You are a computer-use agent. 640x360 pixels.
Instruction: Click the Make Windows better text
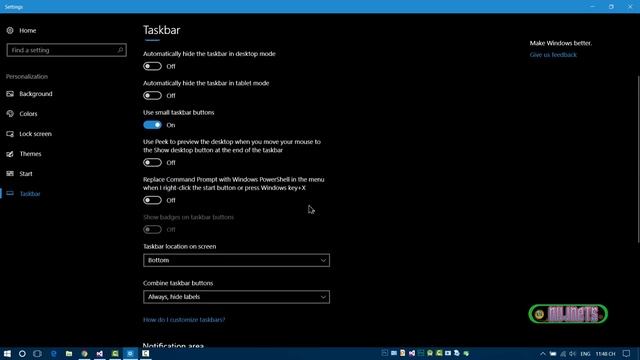pos(560,43)
